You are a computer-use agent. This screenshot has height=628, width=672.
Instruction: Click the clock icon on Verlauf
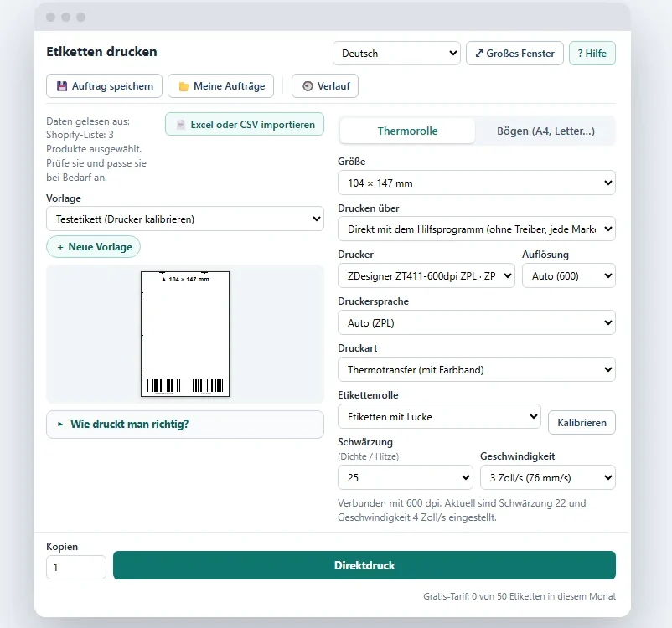pyautogui.click(x=308, y=86)
